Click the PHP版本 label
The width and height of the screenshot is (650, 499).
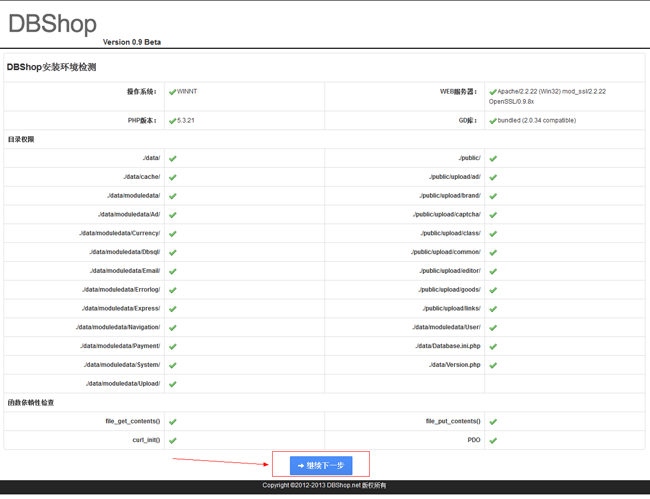tap(142, 121)
